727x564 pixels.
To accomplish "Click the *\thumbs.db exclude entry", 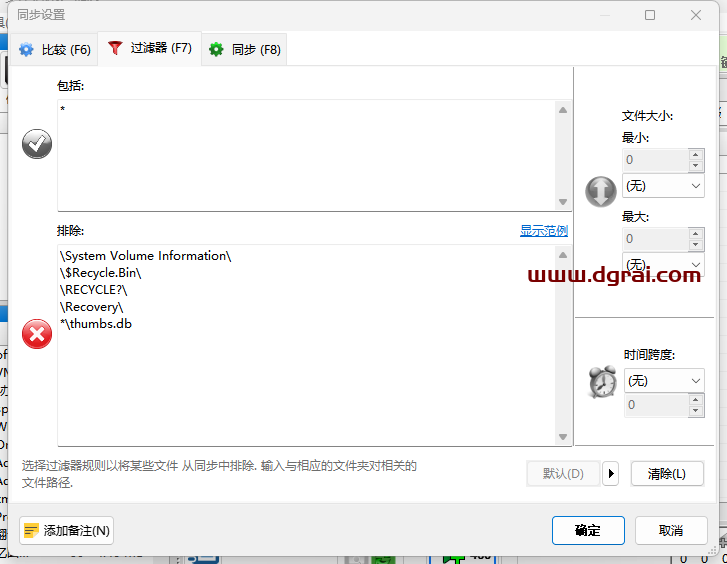I will pyautogui.click(x=96, y=324).
